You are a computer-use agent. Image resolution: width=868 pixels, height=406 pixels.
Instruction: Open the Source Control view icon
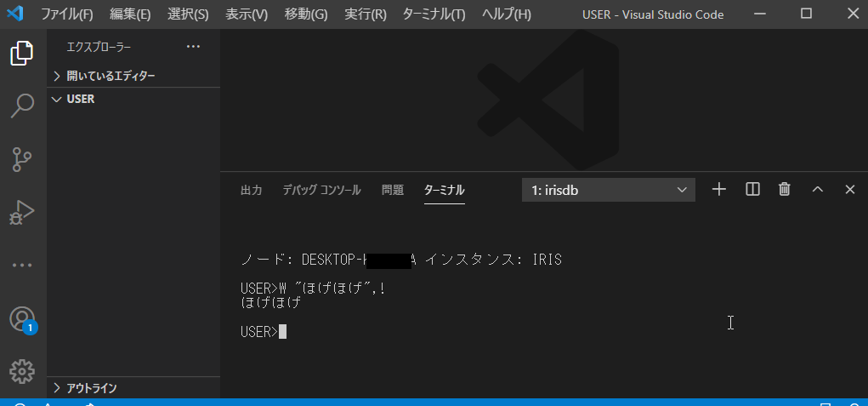22,159
